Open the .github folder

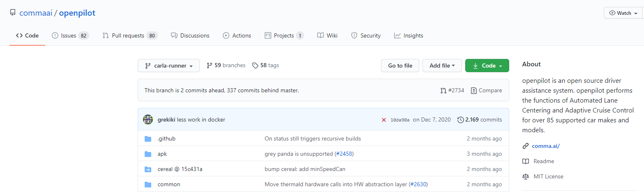point(166,138)
